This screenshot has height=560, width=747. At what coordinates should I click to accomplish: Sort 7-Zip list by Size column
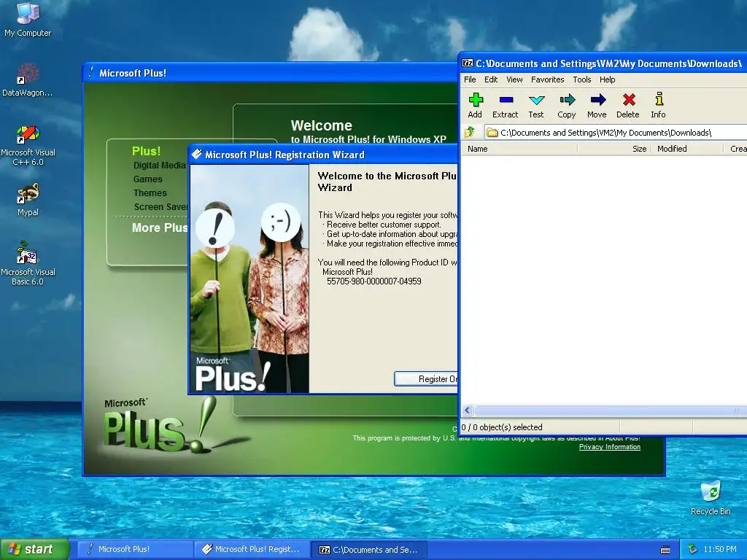pyautogui.click(x=614, y=149)
